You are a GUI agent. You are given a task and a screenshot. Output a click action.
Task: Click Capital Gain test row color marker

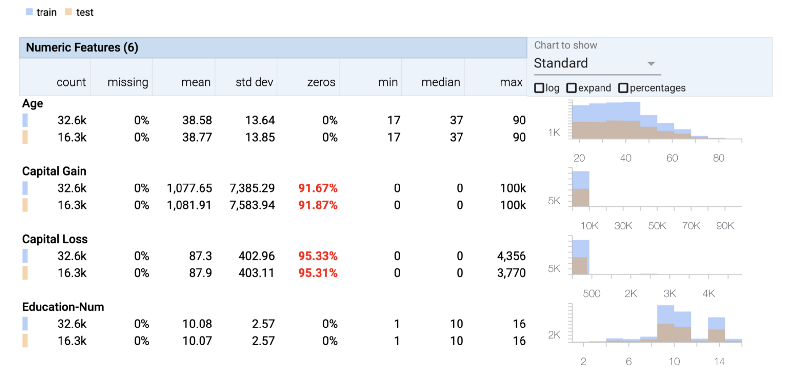[25, 205]
